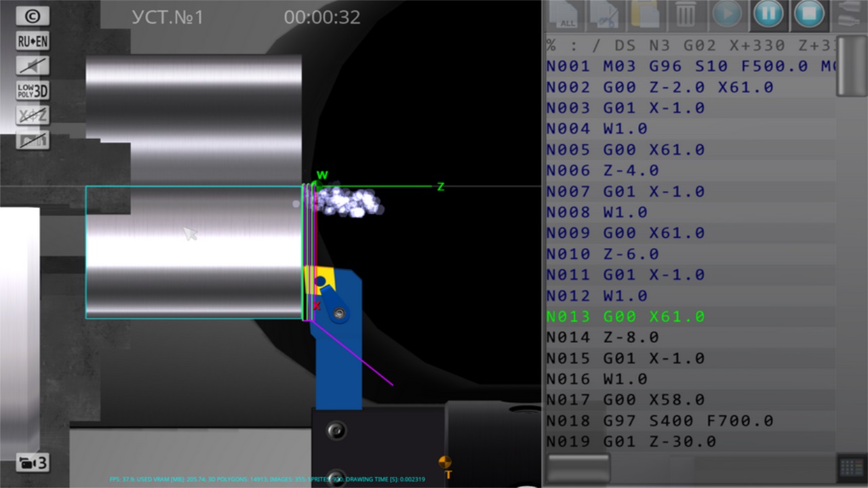Click the elapsed timer 00:00:32
Screen dimensions: 868x488
(x=322, y=17)
